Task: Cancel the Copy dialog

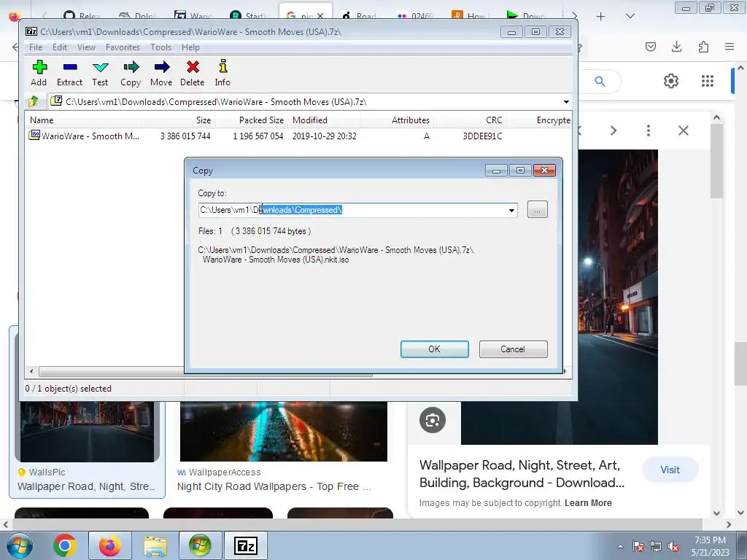Action: (x=513, y=349)
